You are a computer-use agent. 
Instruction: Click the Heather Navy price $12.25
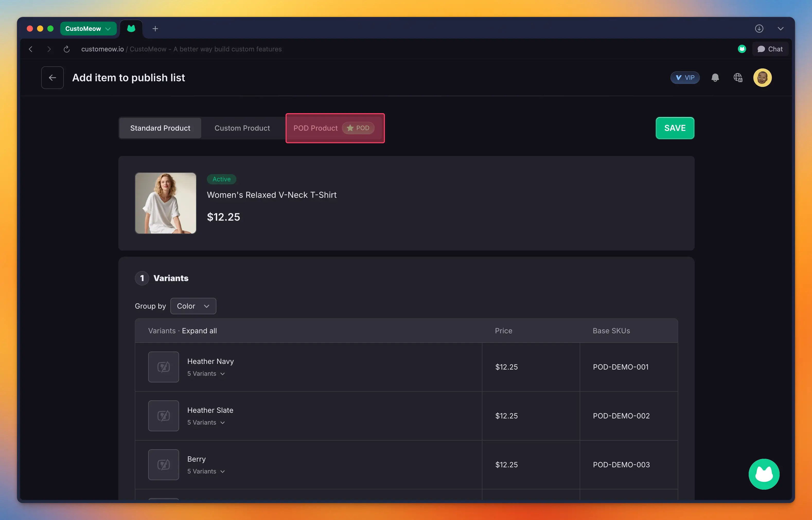pyautogui.click(x=506, y=367)
